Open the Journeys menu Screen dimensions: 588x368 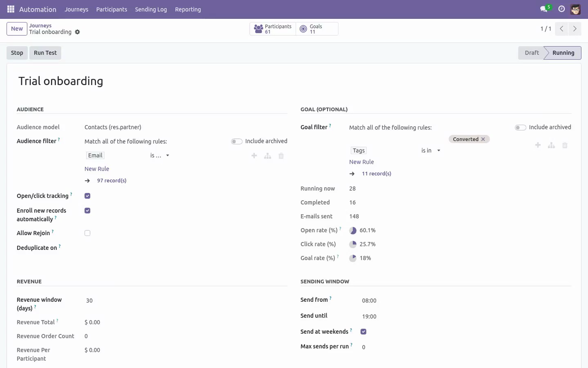coord(76,9)
